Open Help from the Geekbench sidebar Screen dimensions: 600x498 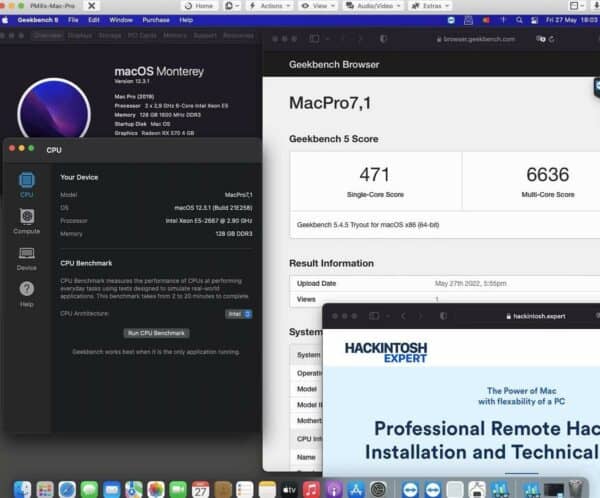[26, 294]
